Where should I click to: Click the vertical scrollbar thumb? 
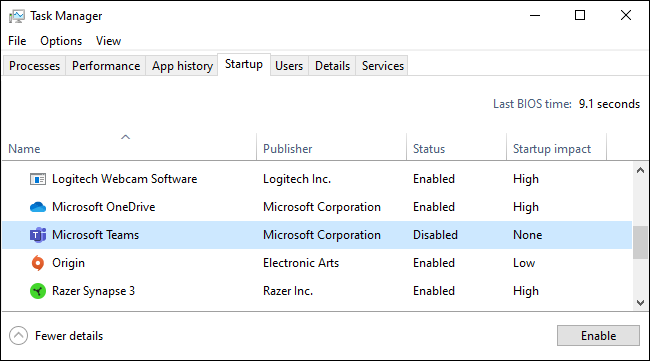coord(640,243)
